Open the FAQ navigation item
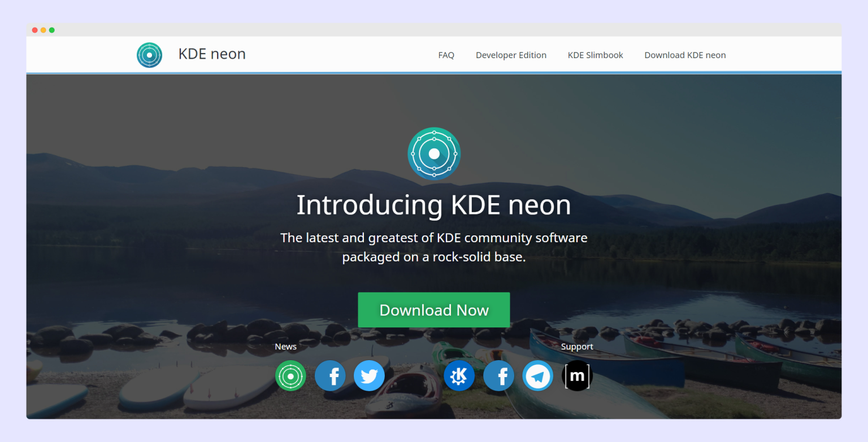The height and width of the screenshot is (442, 868). point(446,55)
